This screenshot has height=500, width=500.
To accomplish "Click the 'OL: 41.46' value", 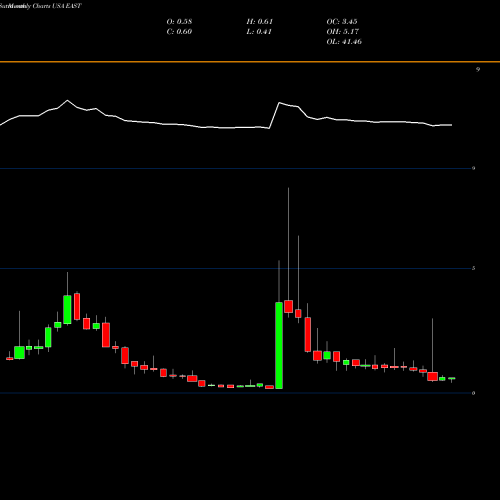I will pyautogui.click(x=344, y=42).
